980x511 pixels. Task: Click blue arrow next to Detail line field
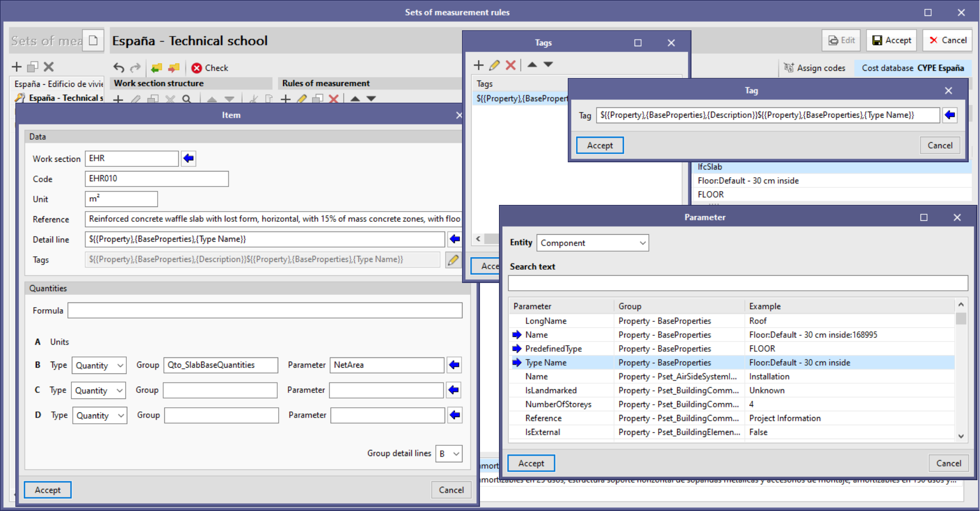(454, 239)
